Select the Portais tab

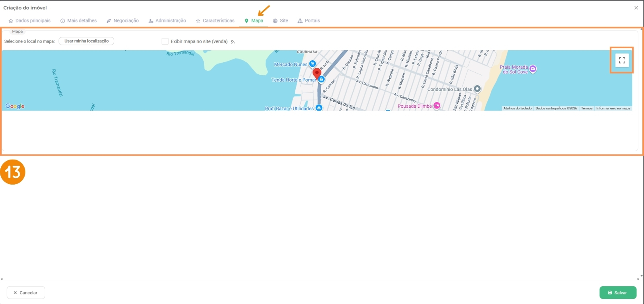tap(309, 21)
